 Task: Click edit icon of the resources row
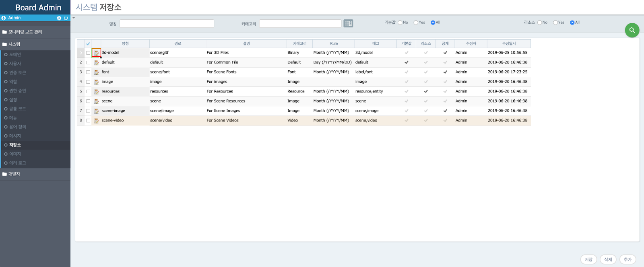tap(96, 91)
